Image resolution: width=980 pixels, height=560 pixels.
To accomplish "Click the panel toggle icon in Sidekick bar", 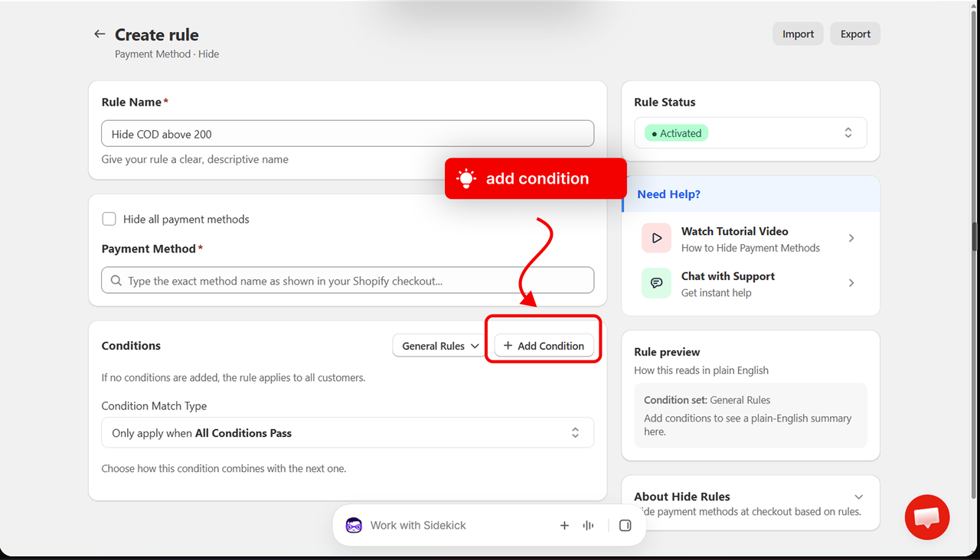I will point(625,526).
